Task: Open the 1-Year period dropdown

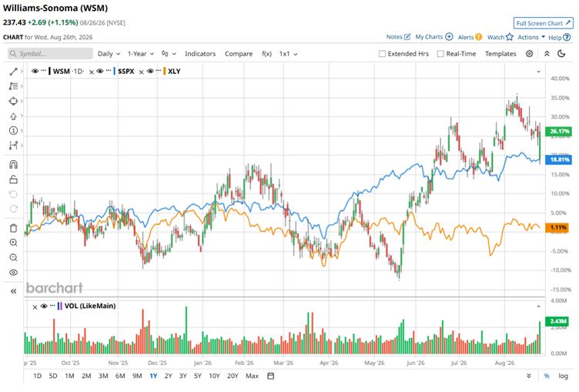Action: [141, 54]
